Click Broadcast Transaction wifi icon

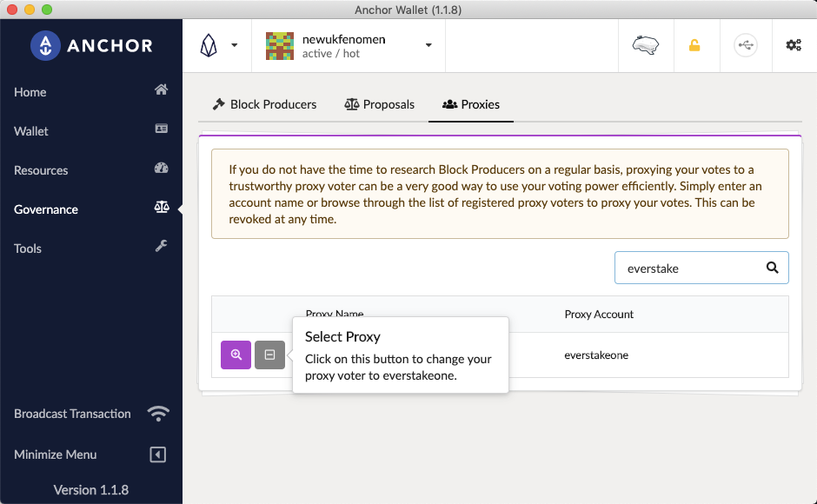tap(158, 414)
